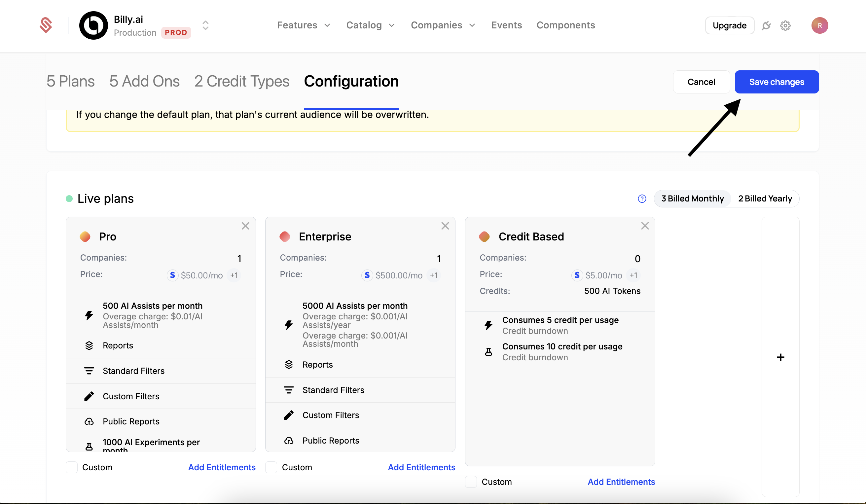
Task: Select the 2 Billed Yearly segment
Action: click(x=765, y=198)
